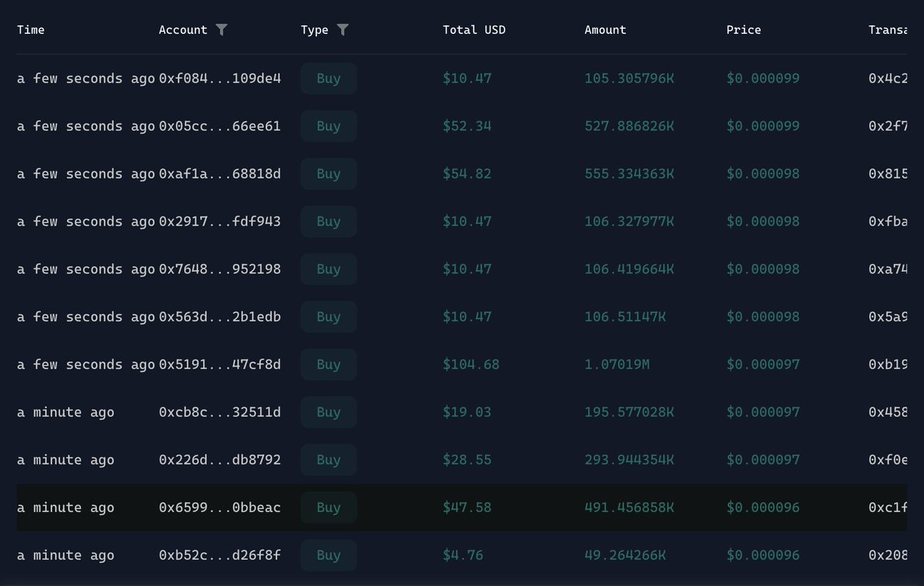Viewport: 924px width, 586px height.
Task: Select the 527.886826K amount cell
Action: (x=630, y=126)
